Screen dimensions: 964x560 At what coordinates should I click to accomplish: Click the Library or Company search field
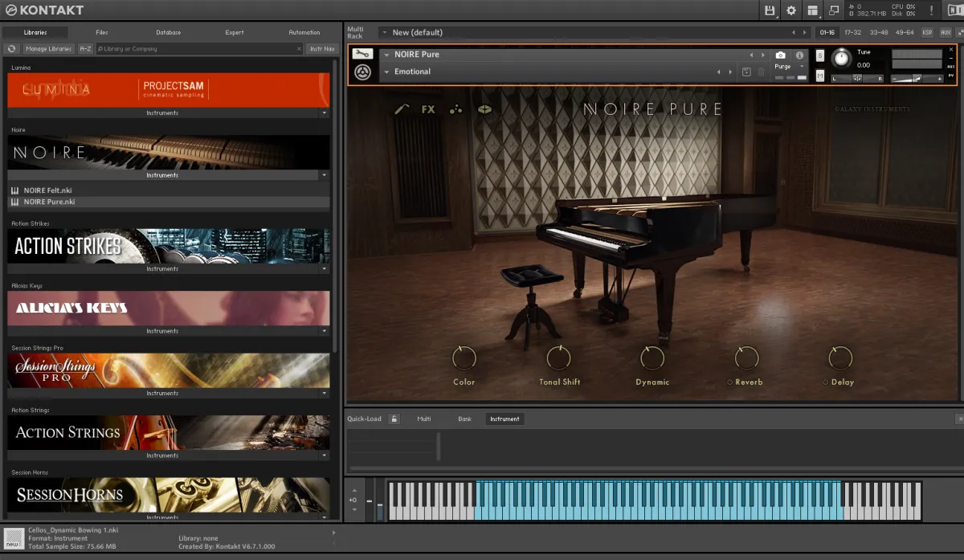tap(200, 49)
